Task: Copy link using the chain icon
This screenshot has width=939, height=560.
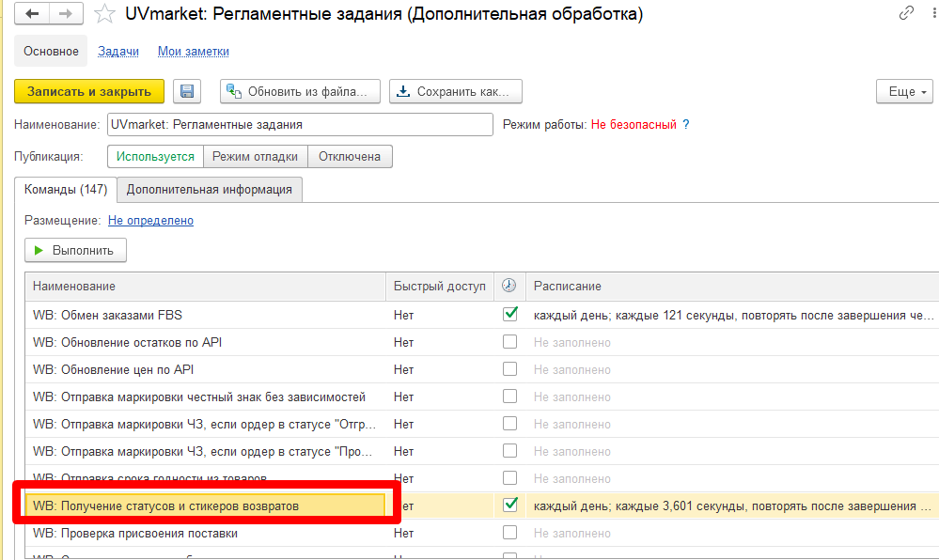Action: coord(906,12)
